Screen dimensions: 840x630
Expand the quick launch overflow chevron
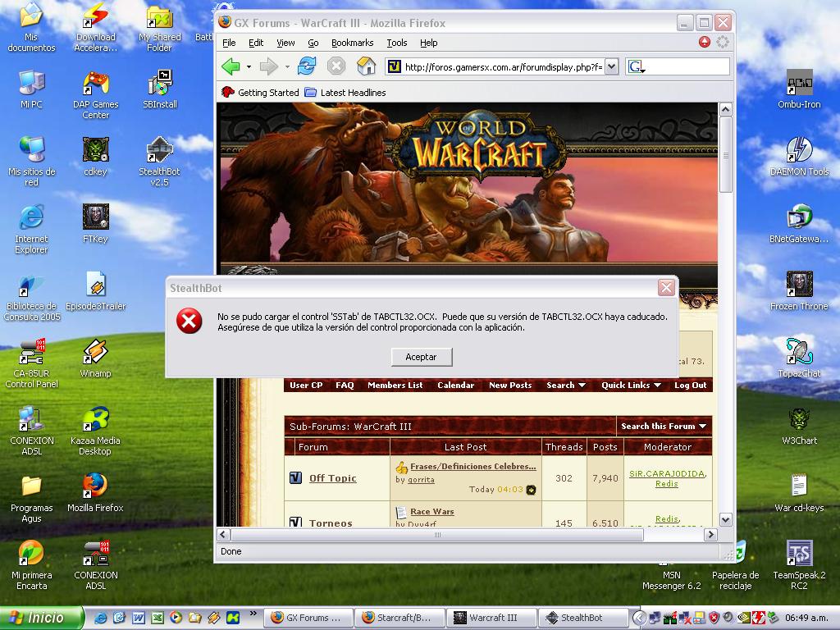253,614
